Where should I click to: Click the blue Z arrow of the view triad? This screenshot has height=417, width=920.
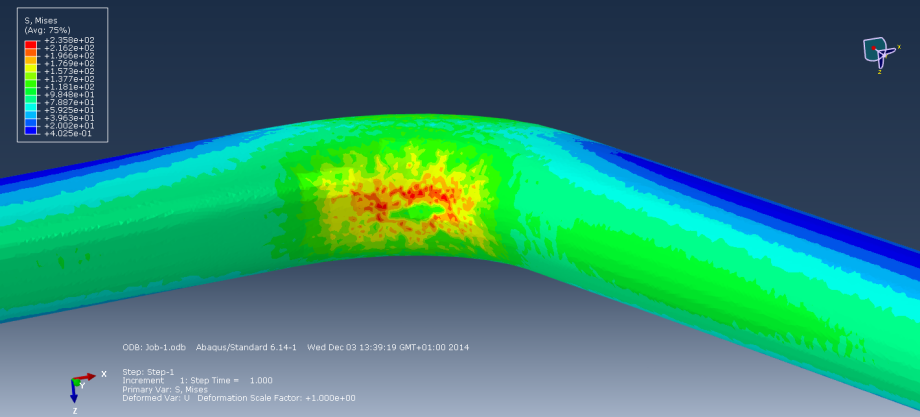76,396
